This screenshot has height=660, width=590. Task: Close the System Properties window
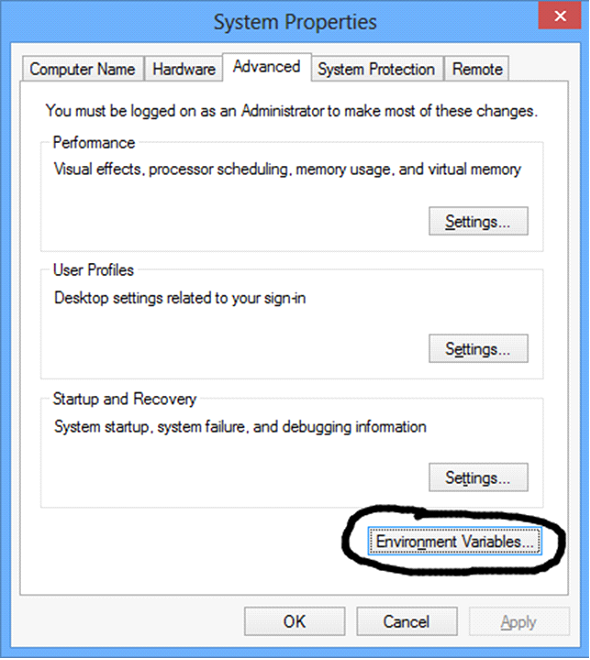[x=560, y=16]
